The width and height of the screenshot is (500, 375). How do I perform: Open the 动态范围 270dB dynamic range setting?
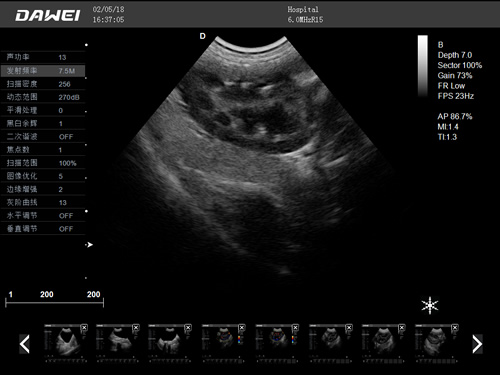pyautogui.click(x=43, y=97)
